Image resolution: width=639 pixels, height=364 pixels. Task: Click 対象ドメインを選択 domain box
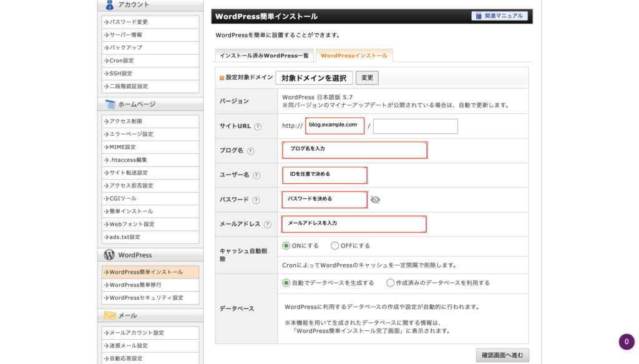click(314, 78)
